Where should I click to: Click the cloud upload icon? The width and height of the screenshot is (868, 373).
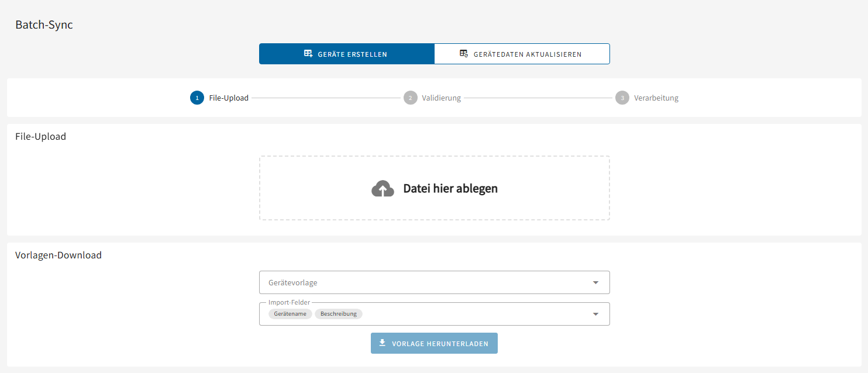(383, 188)
